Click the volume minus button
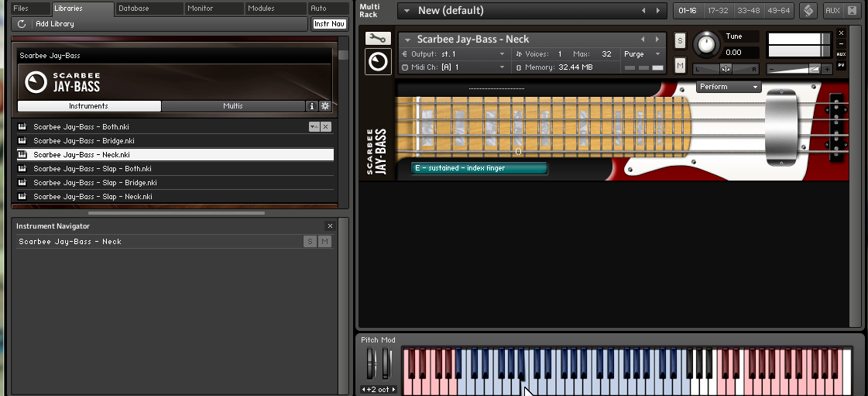The height and width of the screenshot is (396, 868). tap(772, 69)
